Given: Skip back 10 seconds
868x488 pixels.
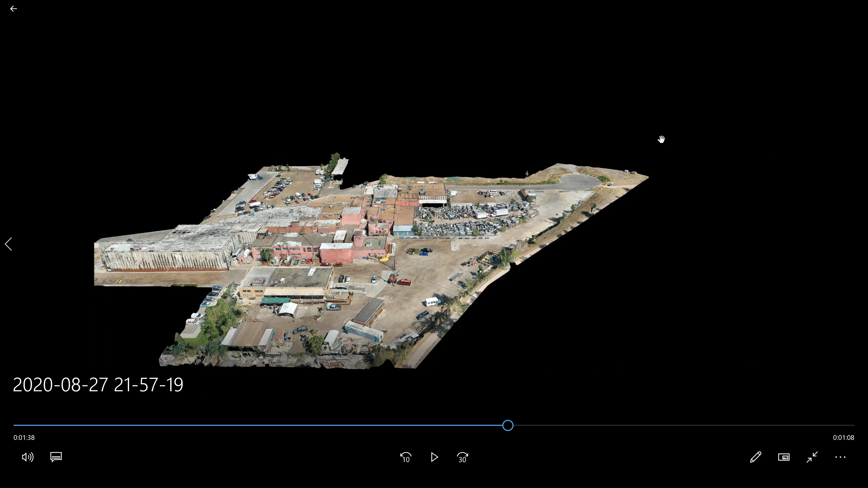Looking at the screenshot, I should [406, 457].
